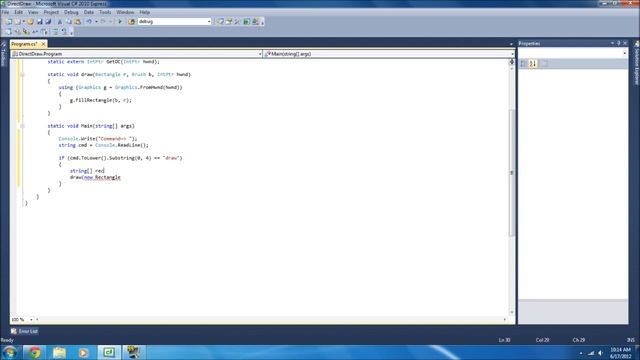Open the Edit menu
Image resolution: width=640 pixels, height=360 pixels.
point(18,12)
